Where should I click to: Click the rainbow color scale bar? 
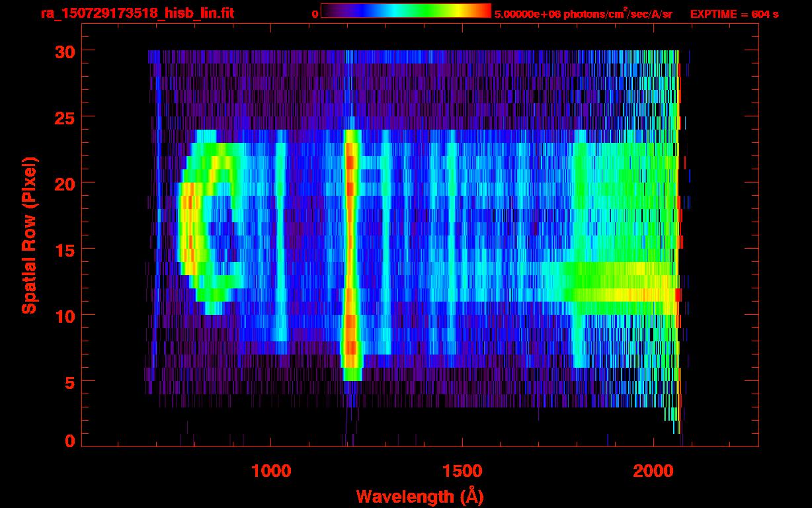tap(405, 11)
